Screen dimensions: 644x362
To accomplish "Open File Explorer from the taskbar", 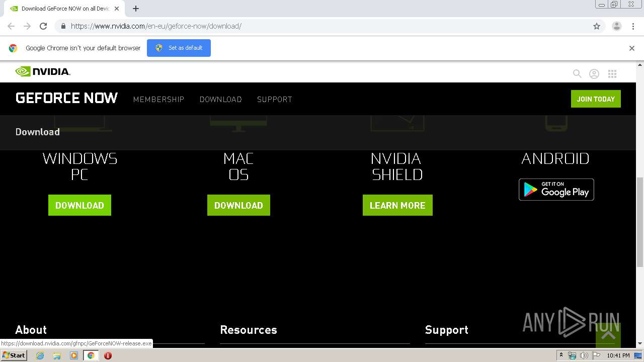I will click(57, 355).
